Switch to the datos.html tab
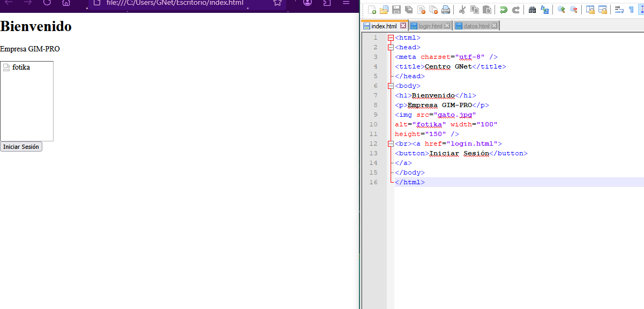Image resolution: width=644 pixels, height=309 pixels. 476,26
